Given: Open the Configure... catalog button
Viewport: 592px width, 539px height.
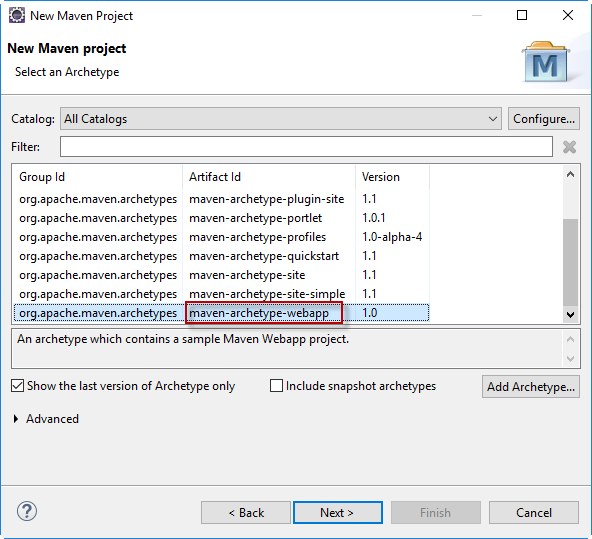Looking at the screenshot, I should (x=544, y=119).
